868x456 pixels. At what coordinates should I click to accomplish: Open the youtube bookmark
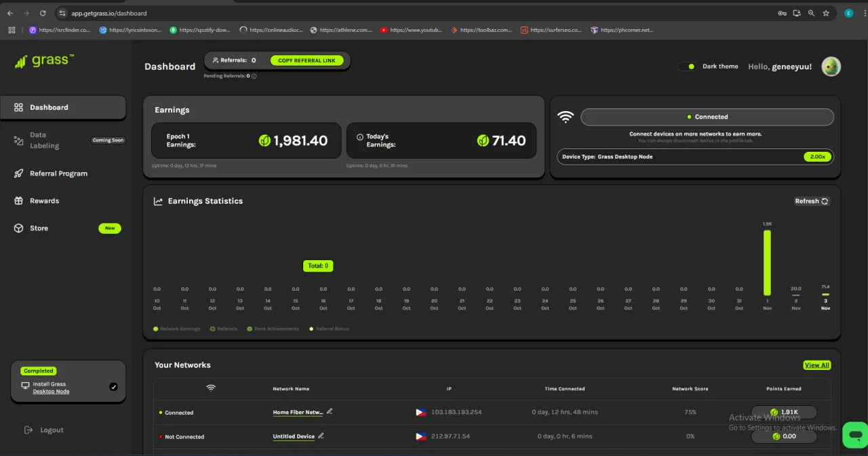[x=412, y=30]
